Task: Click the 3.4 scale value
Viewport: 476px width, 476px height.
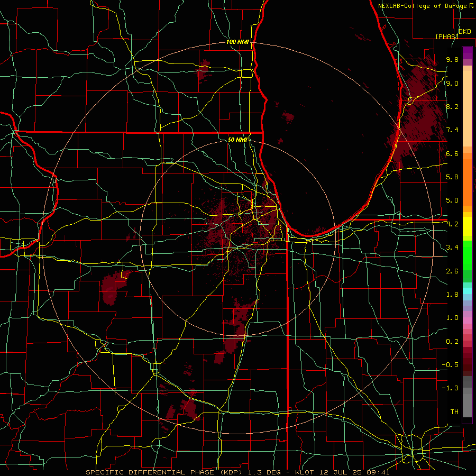Action: click(452, 248)
